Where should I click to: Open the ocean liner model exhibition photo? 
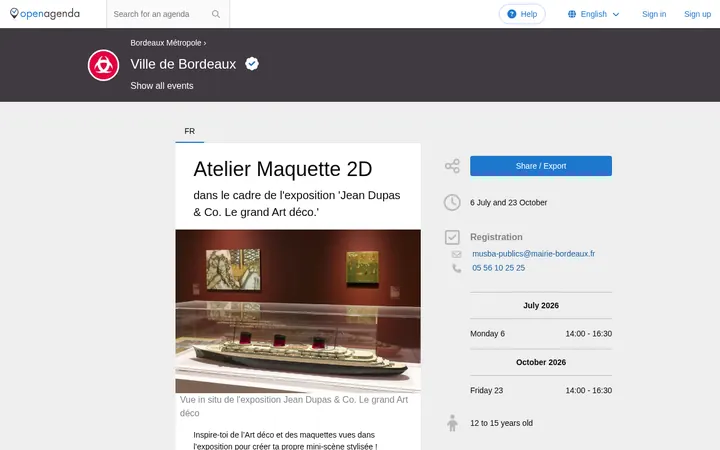coord(298,311)
